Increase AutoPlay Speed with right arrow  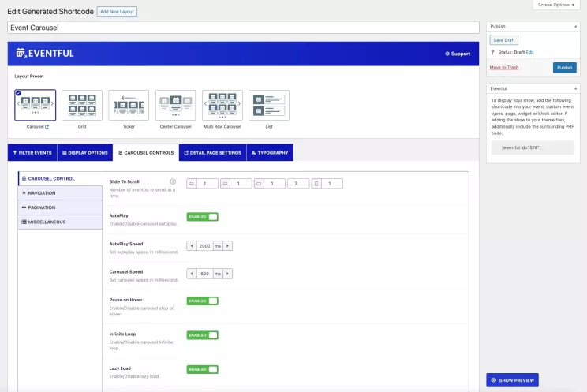(x=229, y=246)
